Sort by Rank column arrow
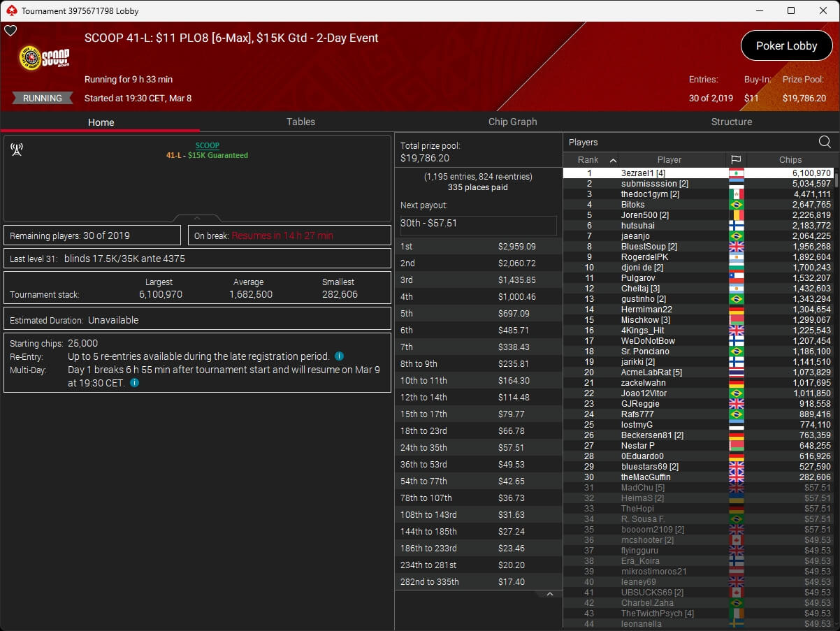The width and height of the screenshot is (840, 631). [613, 160]
